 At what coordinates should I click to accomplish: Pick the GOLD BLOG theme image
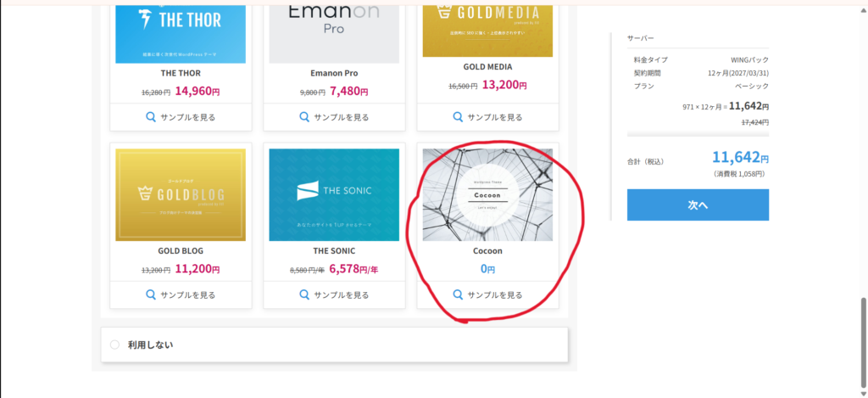pyautogui.click(x=181, y=194)
